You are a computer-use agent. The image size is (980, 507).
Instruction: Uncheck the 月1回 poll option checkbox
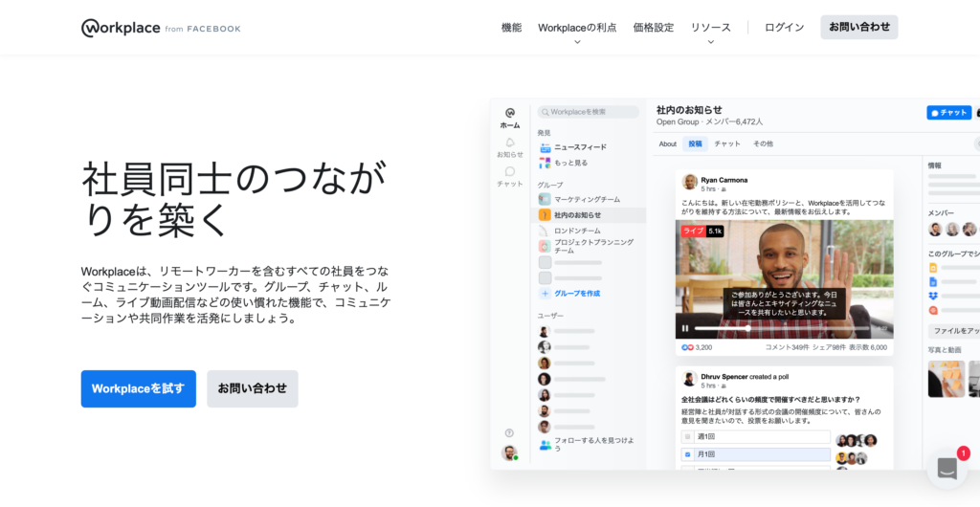point(687,454)
